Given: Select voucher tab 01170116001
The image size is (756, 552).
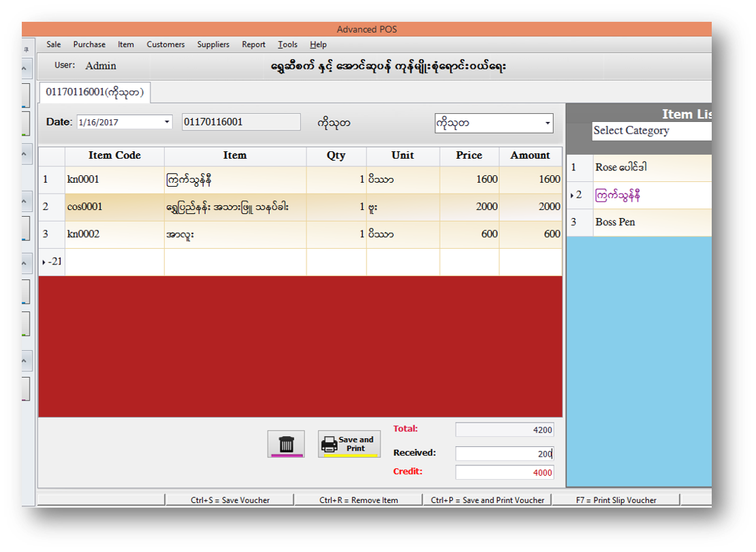Looking at the screenshot, I should coord(95,91).
